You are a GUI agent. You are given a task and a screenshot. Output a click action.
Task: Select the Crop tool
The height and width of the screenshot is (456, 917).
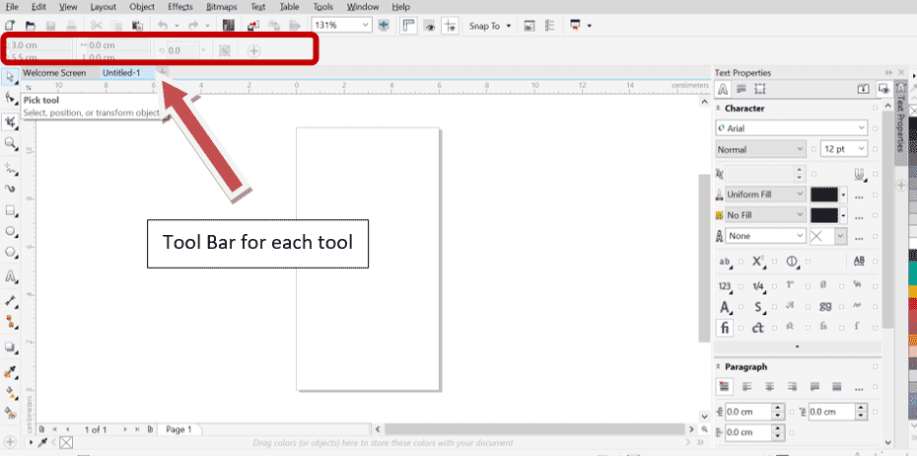tap(10, 121)
